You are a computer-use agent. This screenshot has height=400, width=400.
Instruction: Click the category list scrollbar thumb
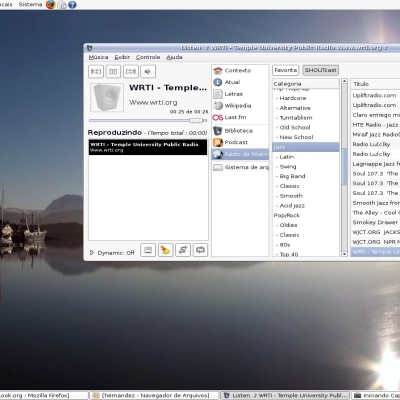(344, 167)
